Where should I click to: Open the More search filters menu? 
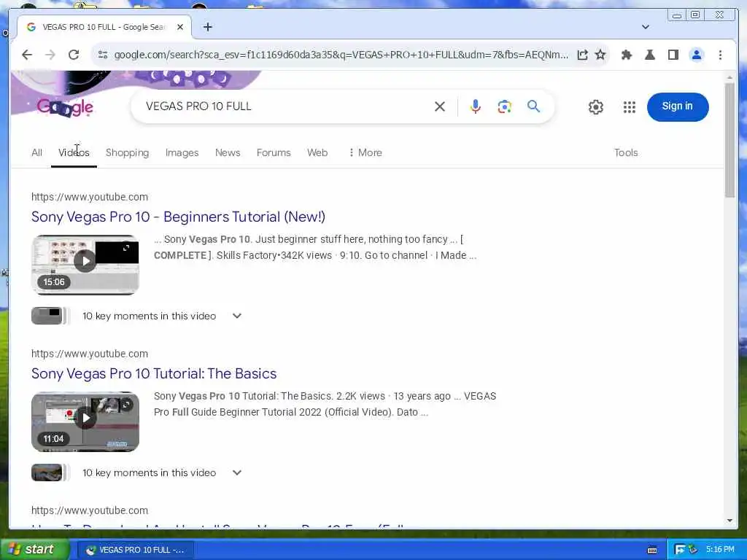(365, 152)
